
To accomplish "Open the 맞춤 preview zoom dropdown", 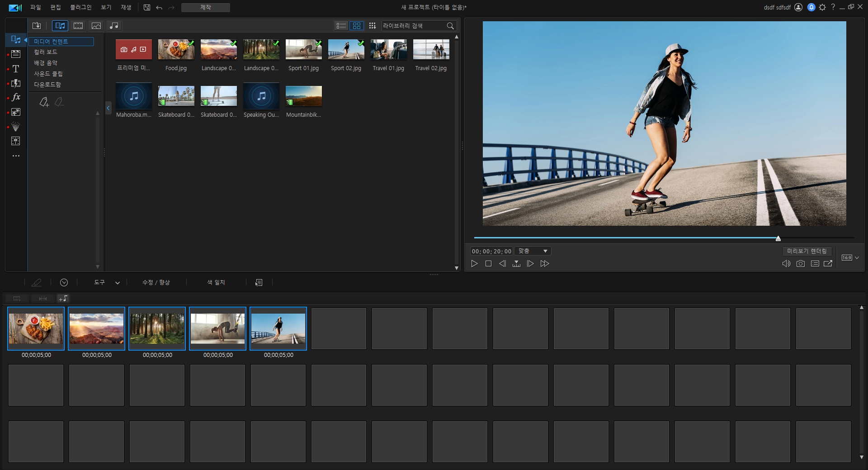I will point(533,251).
